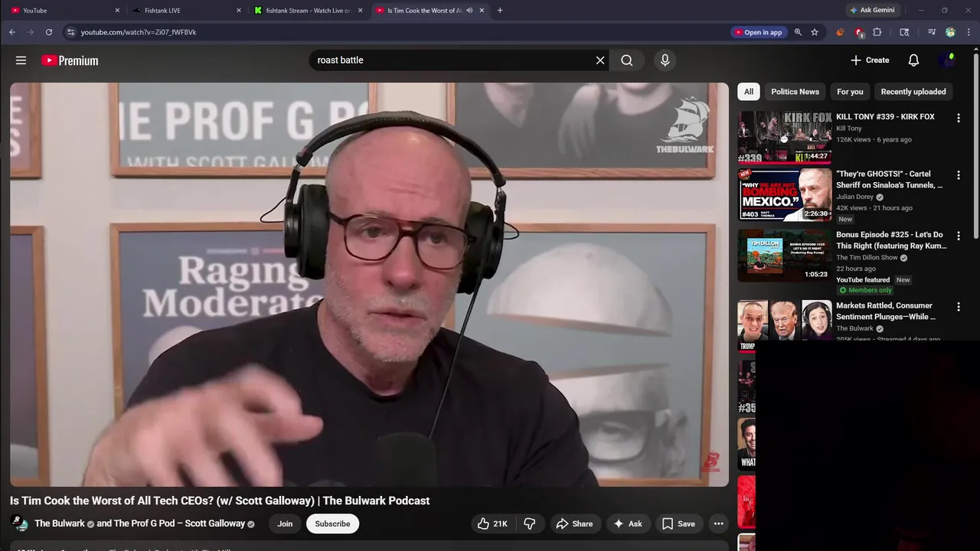Click the Ask Gemini button
The width and height of the screenshot is (980, 551).
[871, 11]
